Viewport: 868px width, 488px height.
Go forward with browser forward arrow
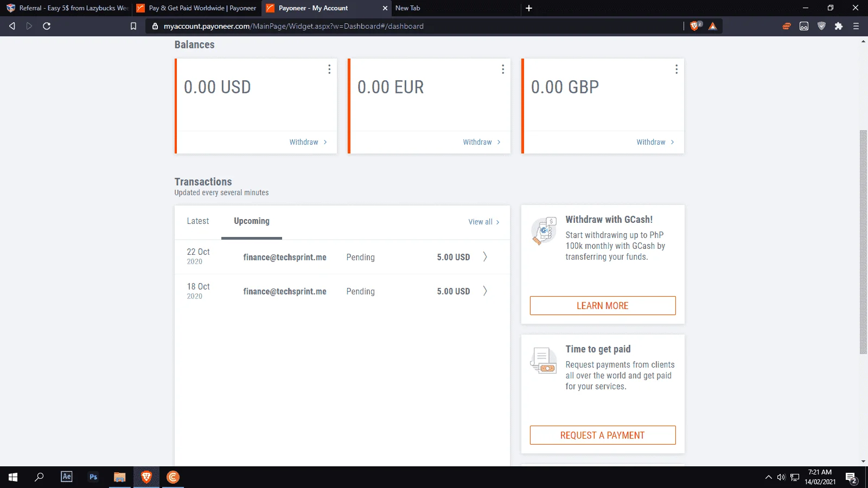[x=29, y=26]
